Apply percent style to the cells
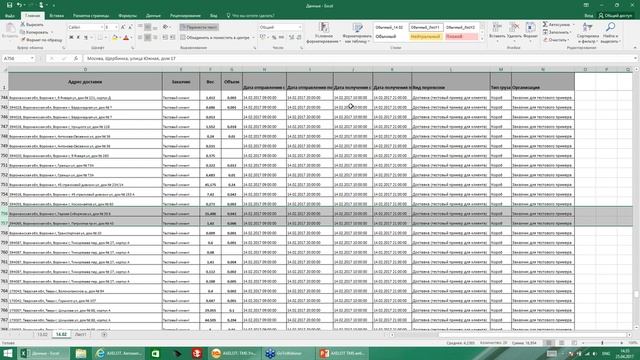The width and height of the screenshot is (640, 360). tap(274, 37)
